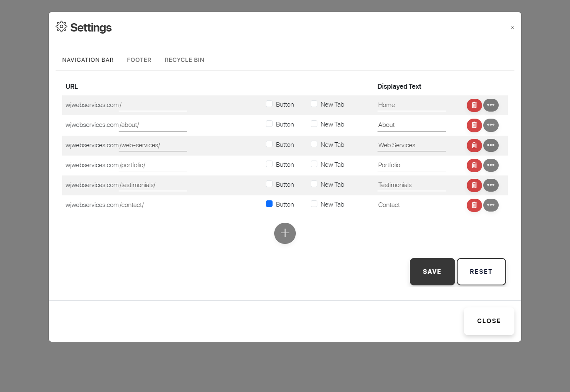This screenshot has height=392, width=570.
Task: Edit the Web Services displayed text field
Action: (x=412, y=145)
